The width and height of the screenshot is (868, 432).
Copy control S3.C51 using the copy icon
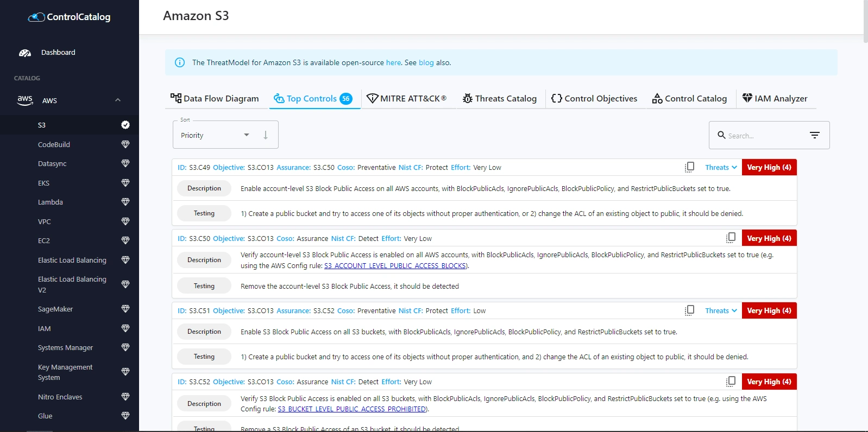coord(690,310)
